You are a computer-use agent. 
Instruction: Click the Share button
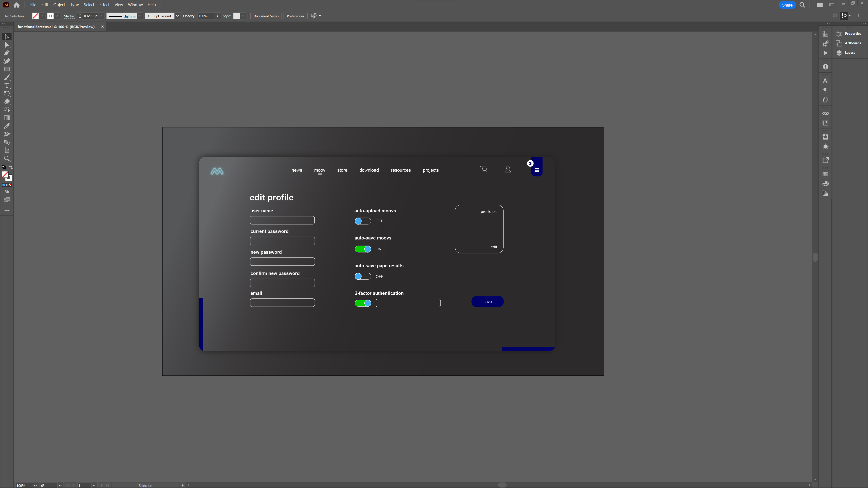(787, 5)
